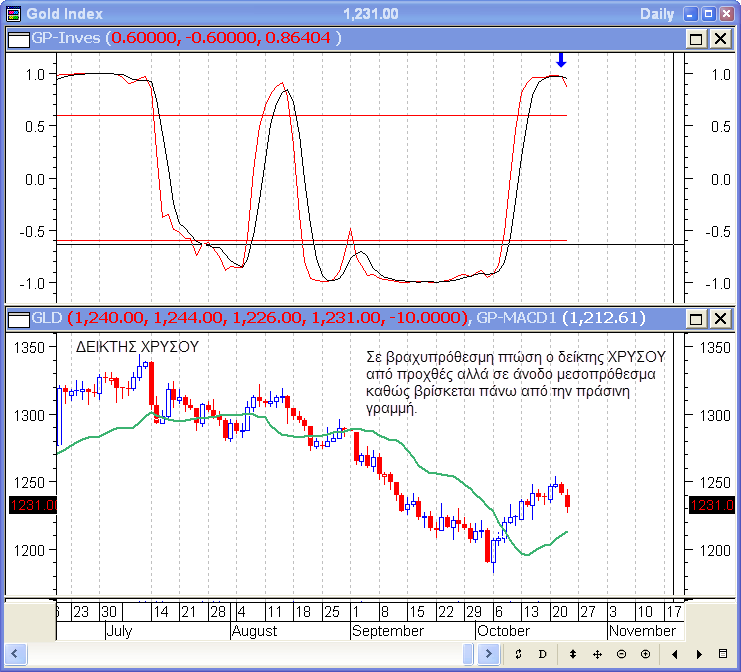The height and width of the screenshot is (672, 741).
Task: Click the calendar/date icon at toolbar end
Action: (723, 654)
